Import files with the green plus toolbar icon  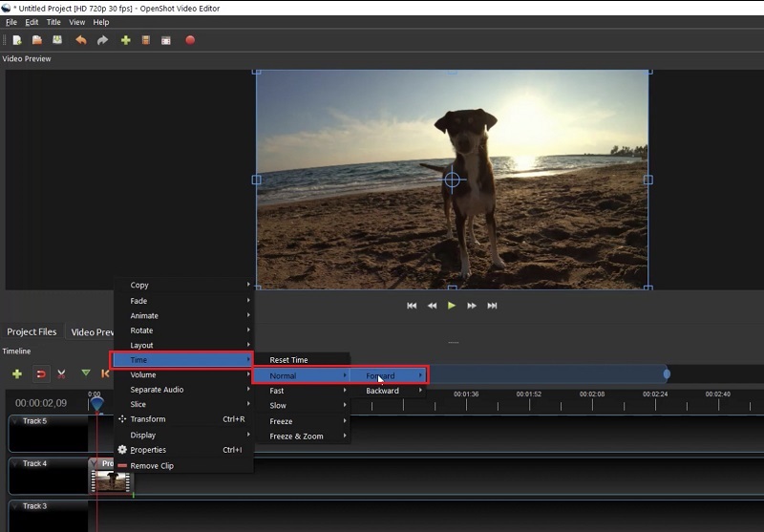pyautogui.click(x=125, y=40)
